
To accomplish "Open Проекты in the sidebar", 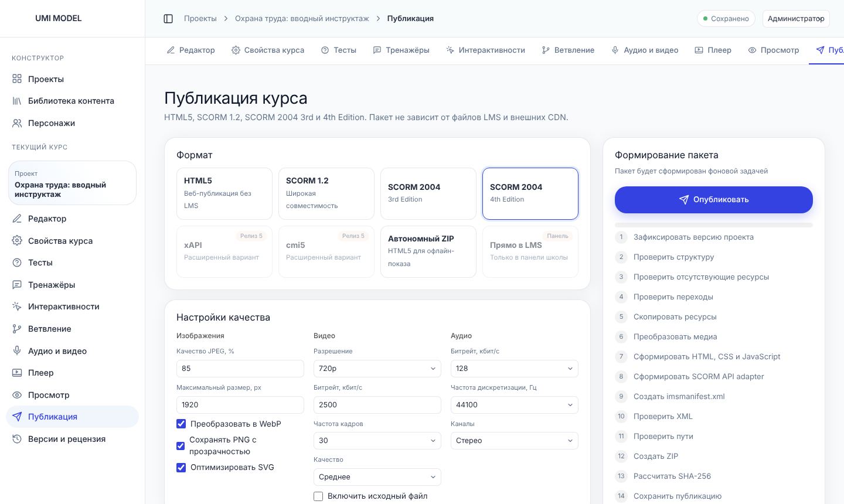I will [x=72, y=79].
